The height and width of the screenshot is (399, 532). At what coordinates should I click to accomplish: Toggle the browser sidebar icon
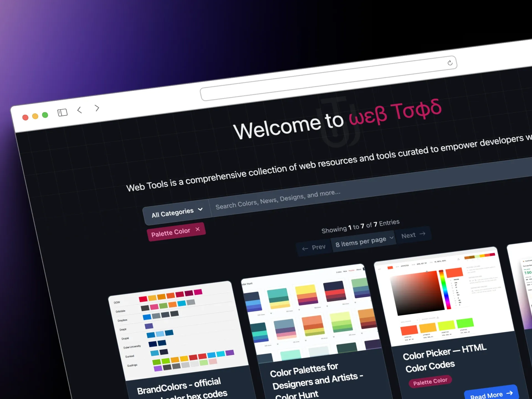point(62,112)
